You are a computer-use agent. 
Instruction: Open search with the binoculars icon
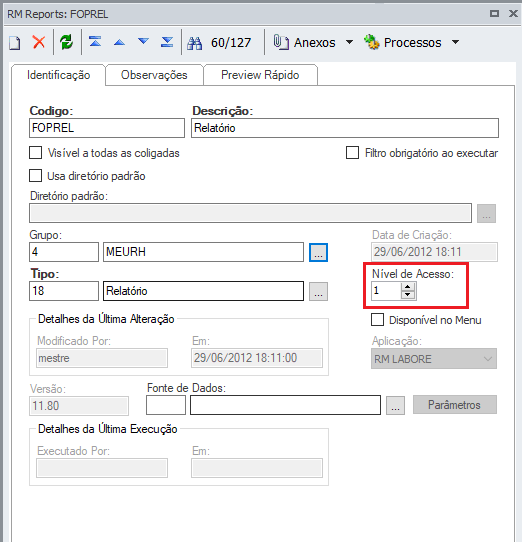click(x=194, y=43)
